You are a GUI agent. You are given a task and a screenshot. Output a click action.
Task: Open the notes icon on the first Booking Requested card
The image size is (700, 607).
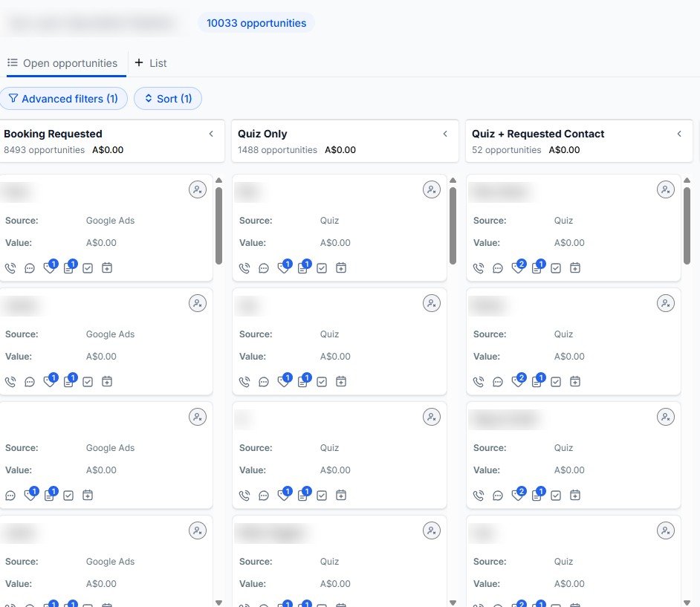click(69, 267)
